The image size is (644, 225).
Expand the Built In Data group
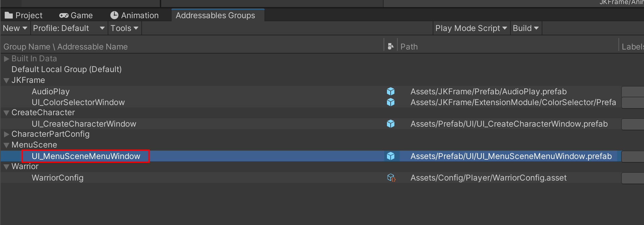[x=6, y=59]
